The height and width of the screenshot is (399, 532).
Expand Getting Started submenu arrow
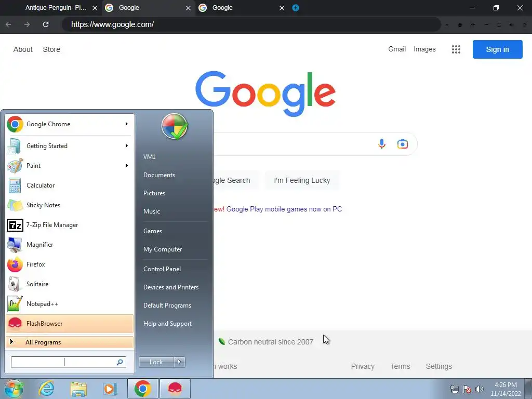(127, 146)
